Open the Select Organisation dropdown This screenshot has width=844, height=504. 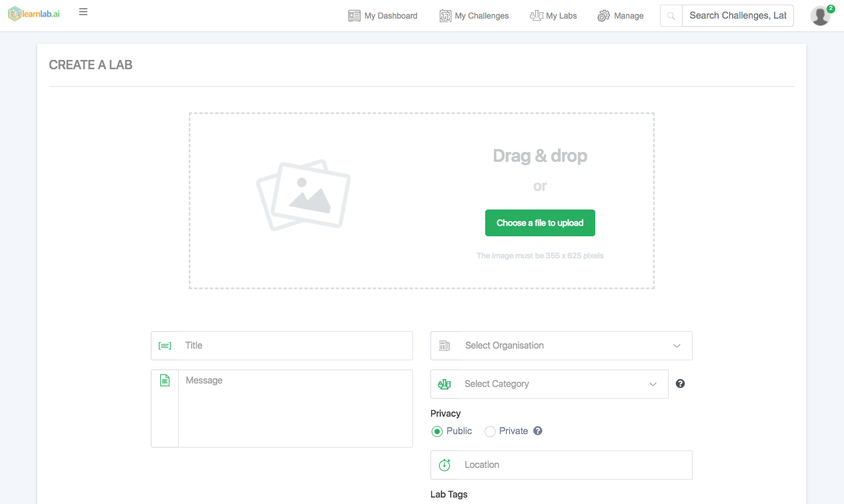676,345
